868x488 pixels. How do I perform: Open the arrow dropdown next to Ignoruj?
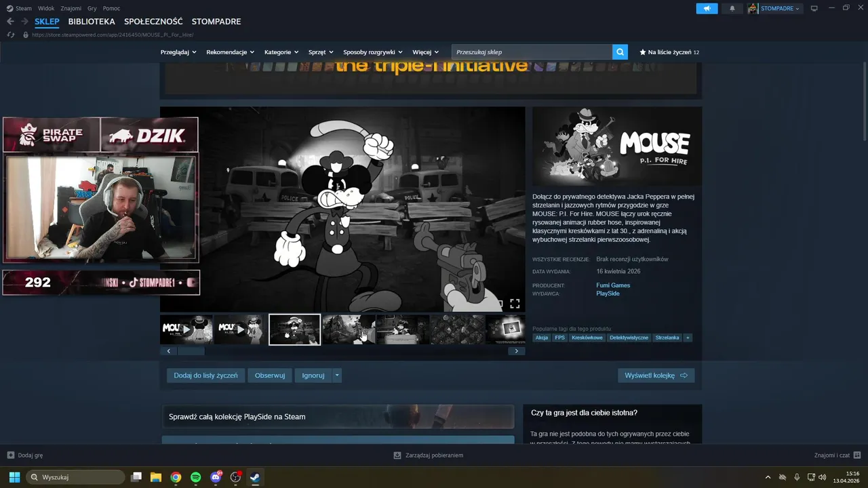click(x=337, y=375)
